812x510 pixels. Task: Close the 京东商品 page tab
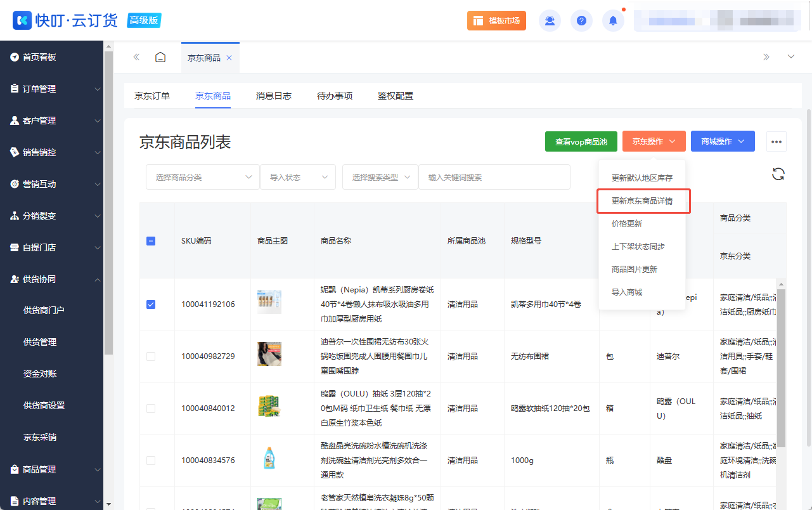coord(229,58)
